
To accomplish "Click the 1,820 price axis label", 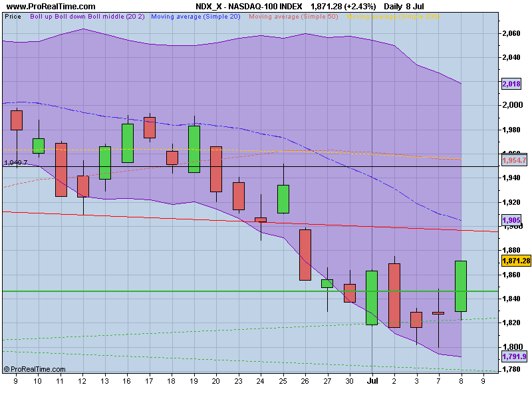I will [511, 323].
